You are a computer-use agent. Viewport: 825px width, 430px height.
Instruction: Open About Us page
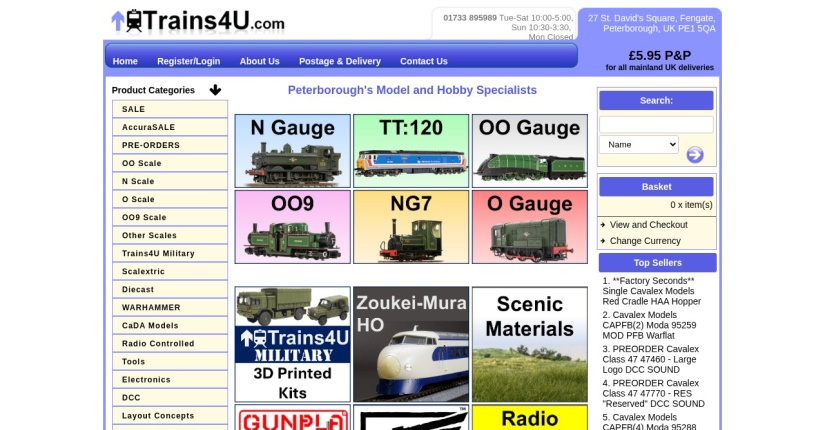pyautogui.click(x=259, y=61)
